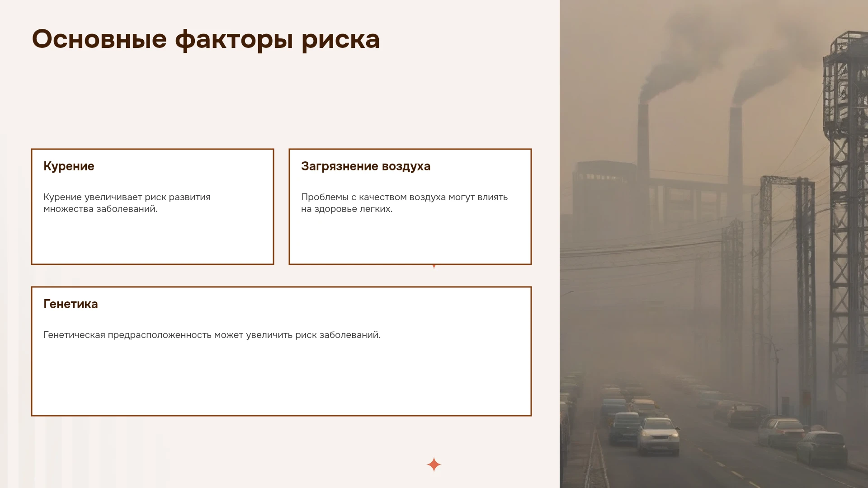Click the tiny orange marker under the air pollution card
This screenshot has width=868, height=488.
tap(434, 267)
